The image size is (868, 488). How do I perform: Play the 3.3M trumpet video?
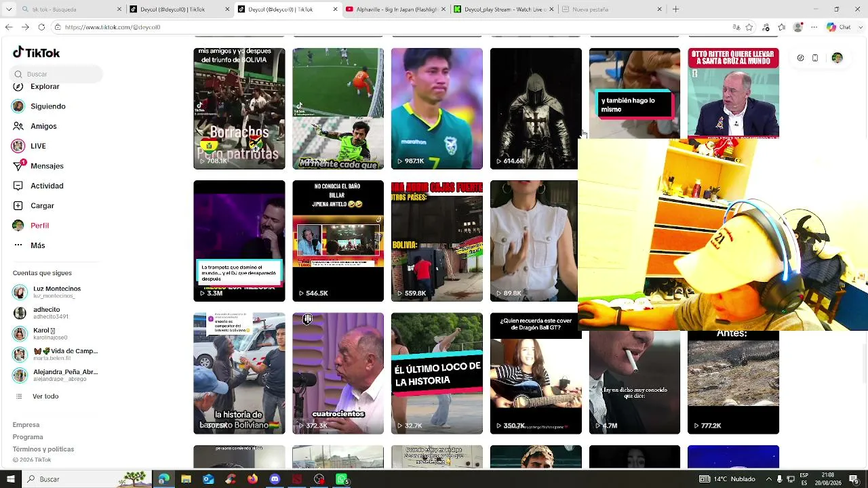(239, 241)
